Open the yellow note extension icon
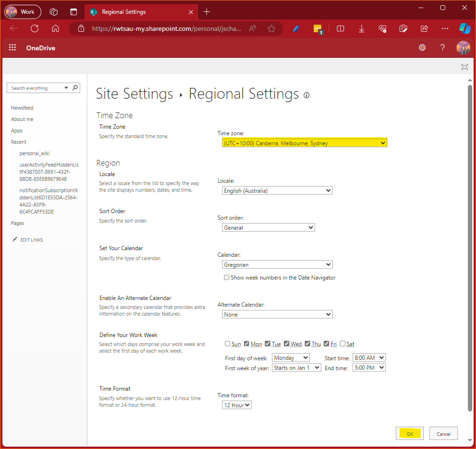476x449 pixels. (318, 29)
